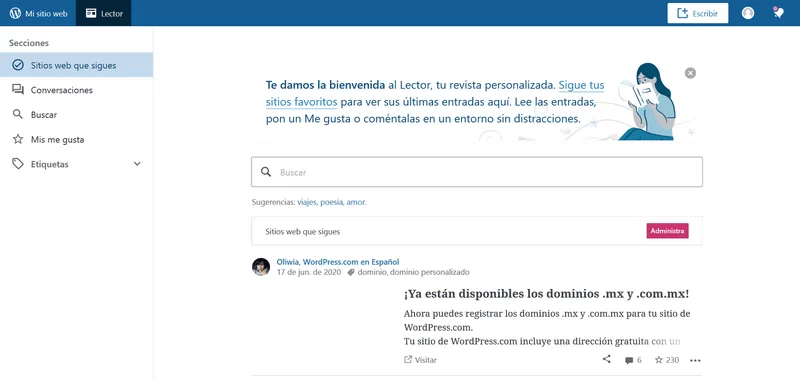Open Mis me gusta section
The height and width of the screenshot is (380, 800).
[x=77, y=139]
